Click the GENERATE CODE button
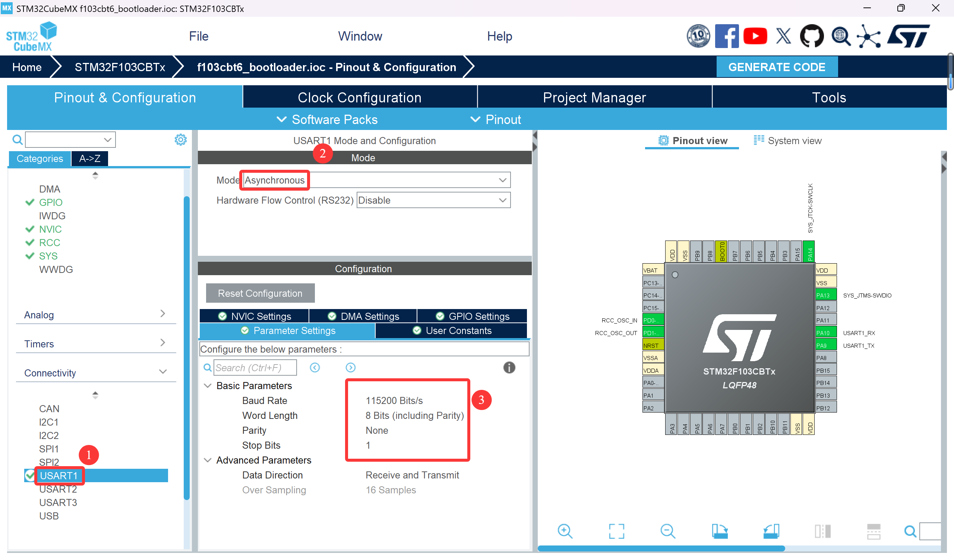Image resolution: width=954 pixels, height=560 pixels. pos(777,67)
